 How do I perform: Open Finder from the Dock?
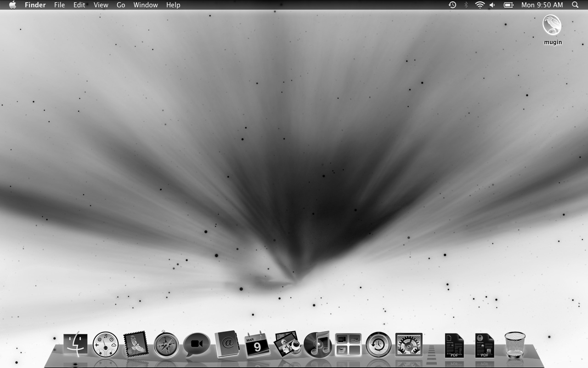point(75,344)
